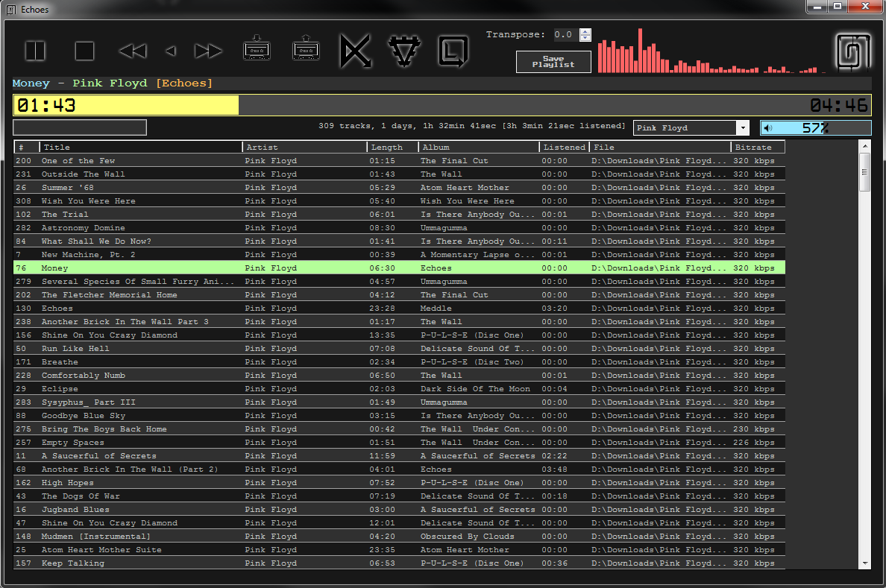Click the cassette icon with up arrow

point(306,48)
